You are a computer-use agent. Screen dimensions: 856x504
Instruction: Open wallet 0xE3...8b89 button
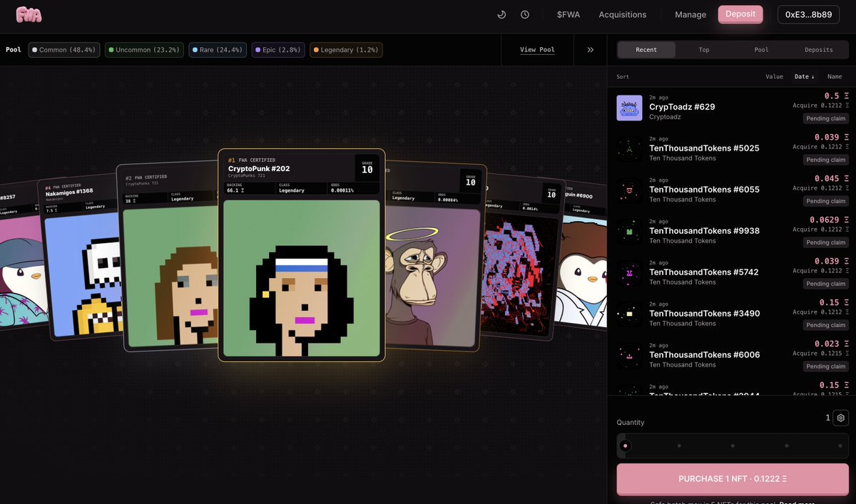pyautogui.click(x=808, y=14)
